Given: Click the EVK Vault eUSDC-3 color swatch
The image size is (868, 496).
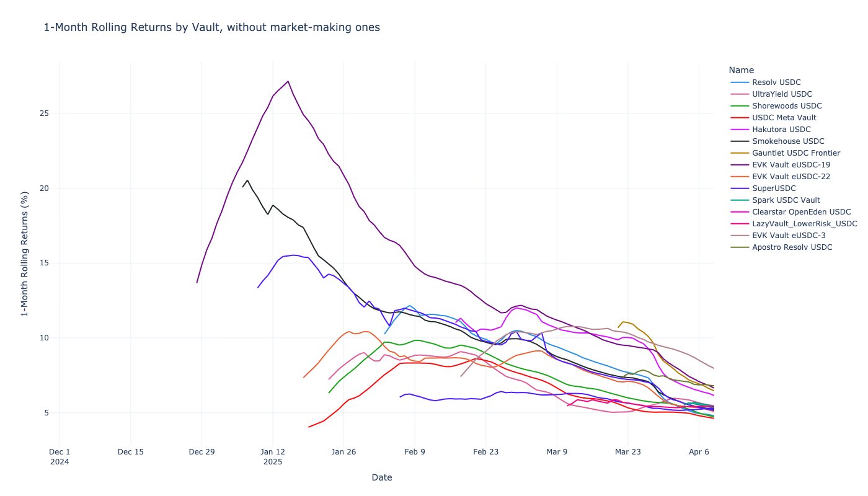Looking at the screenshot, I should tap(739, 236).
